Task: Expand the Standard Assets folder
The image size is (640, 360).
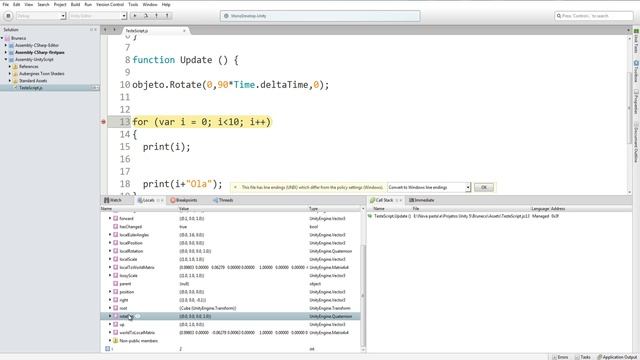Action: [x=10, y=80]
